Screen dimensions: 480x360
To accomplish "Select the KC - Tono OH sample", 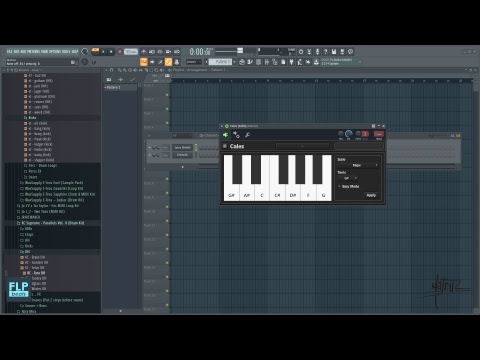I will tap(36, 273).
